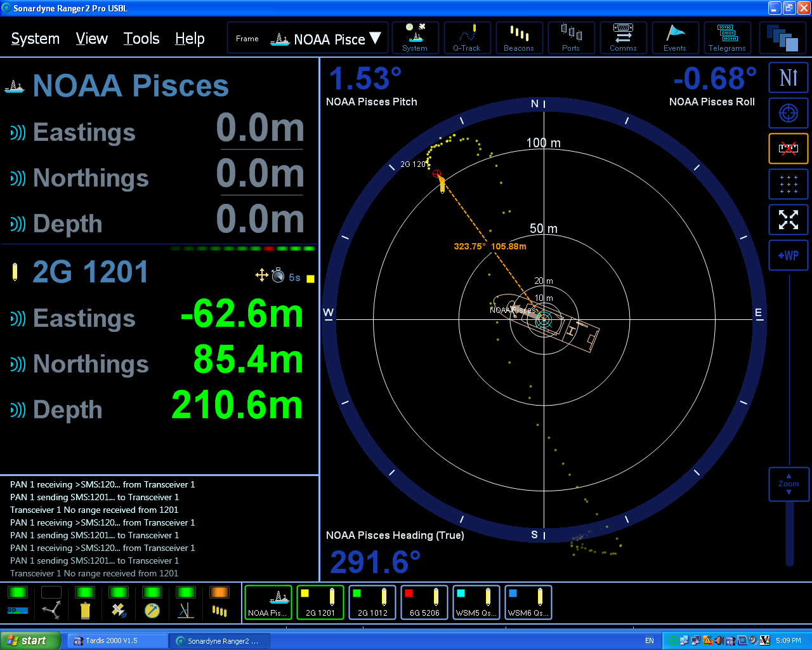Click the NOAA Pisces roll value -0.68°
Image resolution: width=812 pixels, height=650 pixels.
pyautogui.click(x=715, y=79)
